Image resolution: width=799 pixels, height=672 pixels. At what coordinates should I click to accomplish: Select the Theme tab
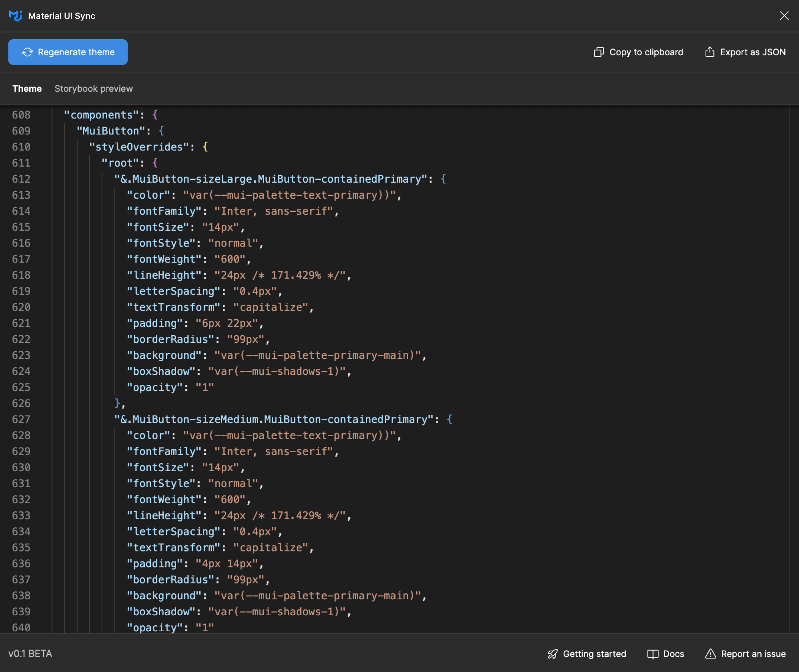[x=27, y=88]
